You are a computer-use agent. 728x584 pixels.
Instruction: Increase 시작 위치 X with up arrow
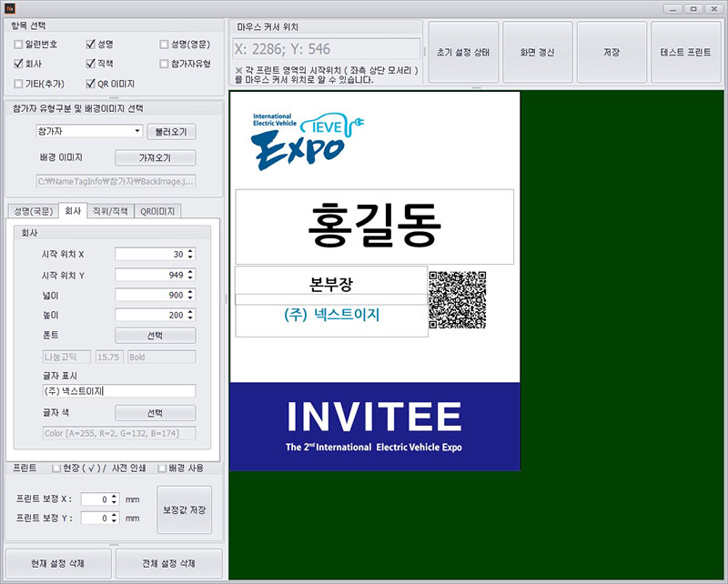(x=190, y=251)
